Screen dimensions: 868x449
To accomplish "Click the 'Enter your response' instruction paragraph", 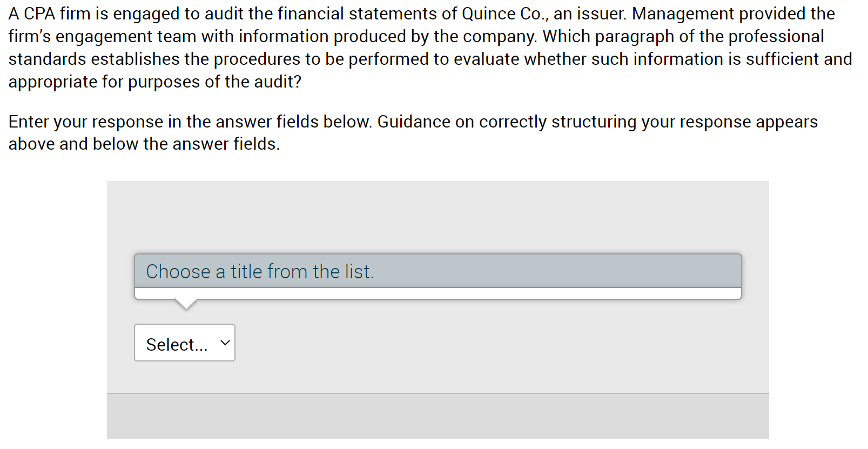I will point(413,132).
